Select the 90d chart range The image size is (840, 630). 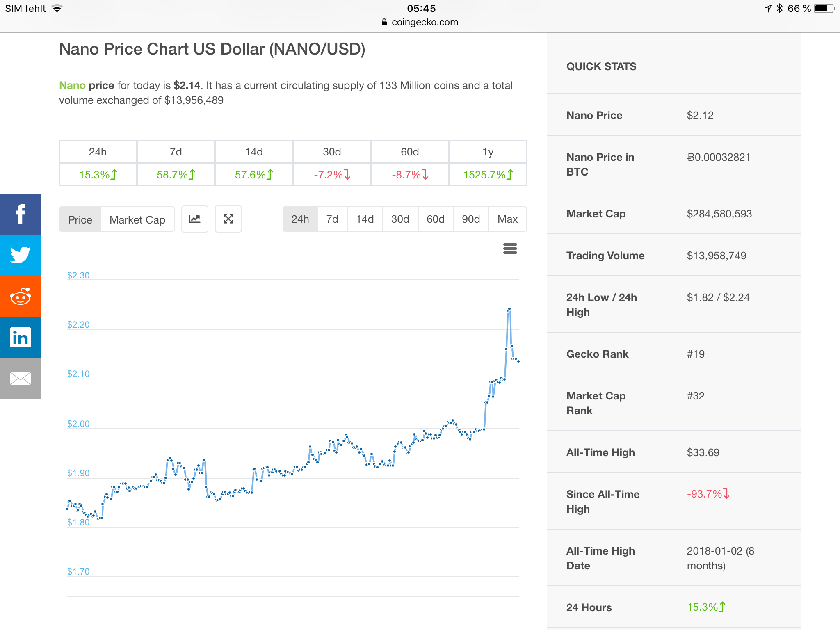470,219
